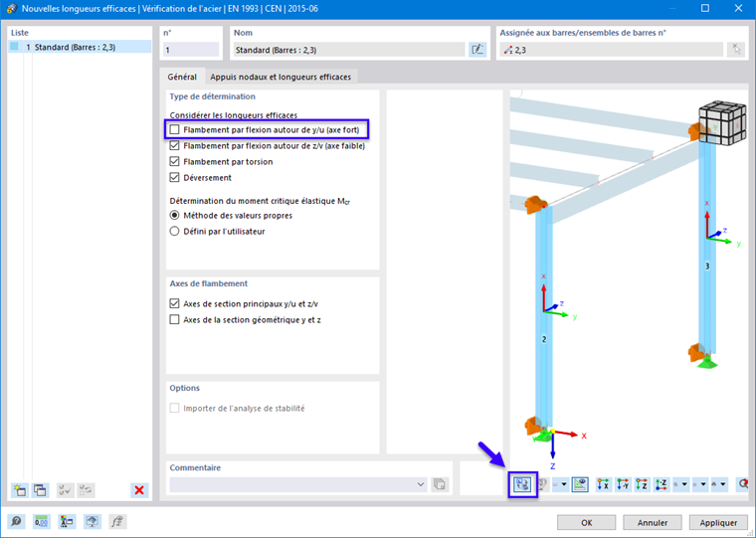Enable Axes de la section géométrique y et z
756x538 pixels.
point(174,319)
